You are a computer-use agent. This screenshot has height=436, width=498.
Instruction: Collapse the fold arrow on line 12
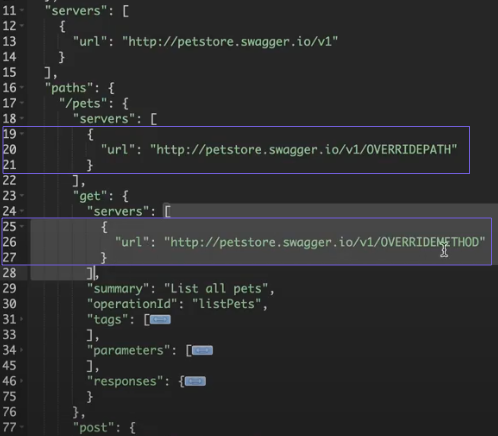tap(22, 26)
